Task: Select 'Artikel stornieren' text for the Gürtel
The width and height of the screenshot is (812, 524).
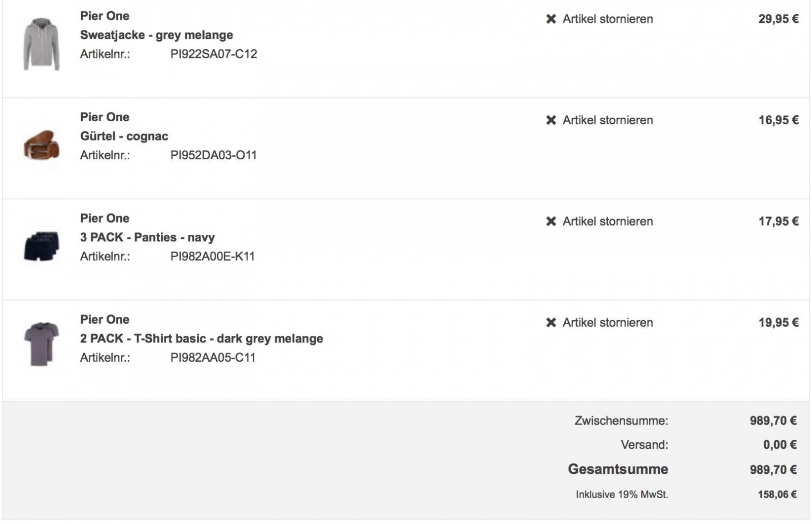Action: [607, 120]
